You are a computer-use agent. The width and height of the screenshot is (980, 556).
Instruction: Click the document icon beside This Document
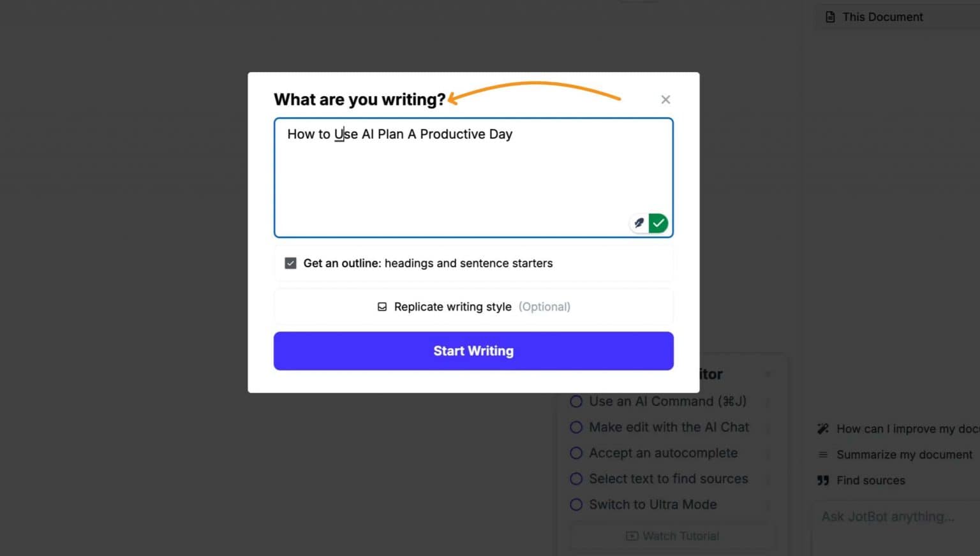(x=829, y=17)
